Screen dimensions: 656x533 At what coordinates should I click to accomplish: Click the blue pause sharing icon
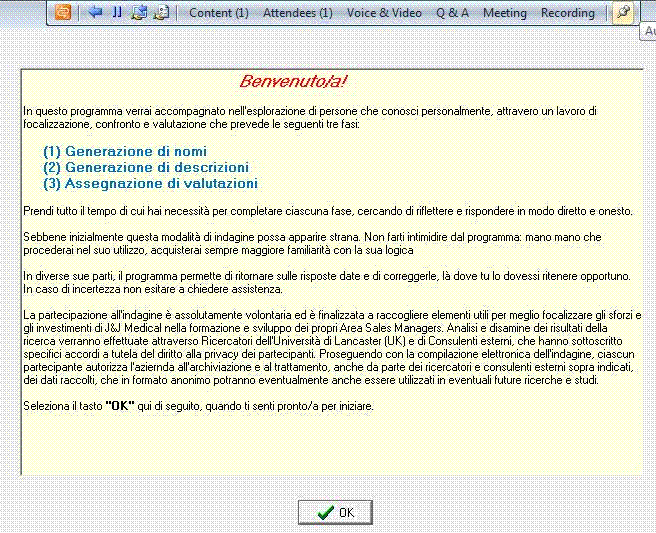click(x=117, y=13)
